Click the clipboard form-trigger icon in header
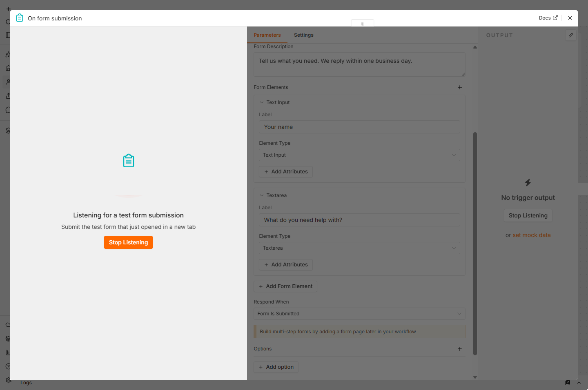Screen dimensions: 588x390 point(20,18)
